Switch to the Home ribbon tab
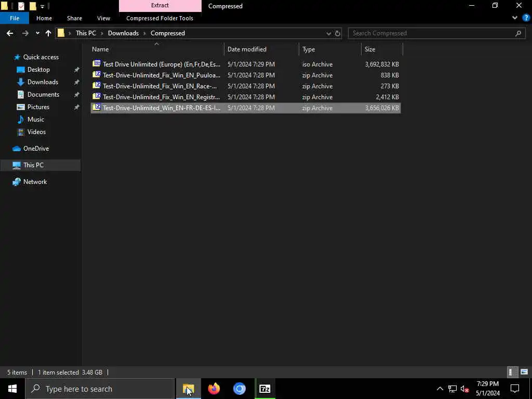The width and height of the screenshot is (532, 399). [x=44, y=18]
